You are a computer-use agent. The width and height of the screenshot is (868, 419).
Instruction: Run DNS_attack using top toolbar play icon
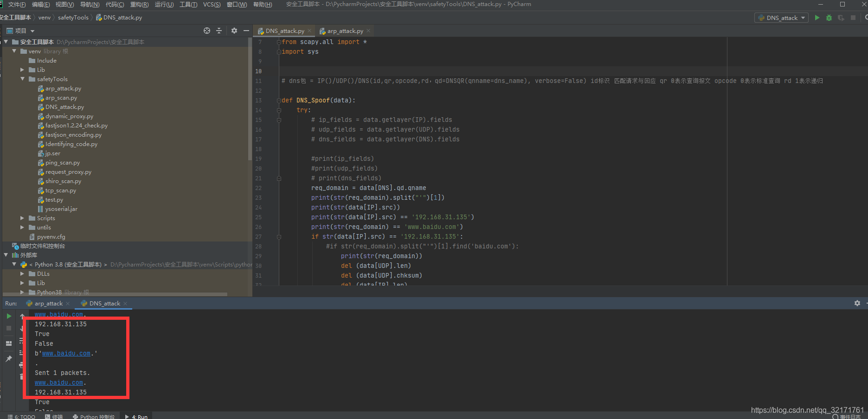817,18
